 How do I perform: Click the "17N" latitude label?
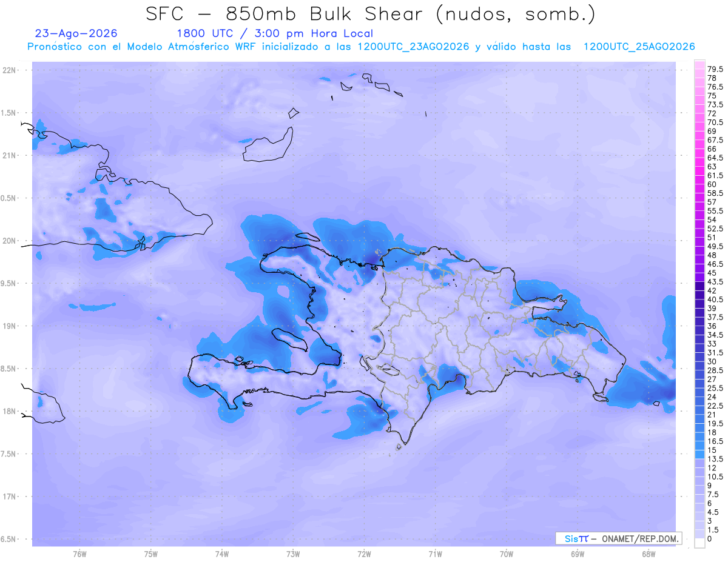coord(10,497)
